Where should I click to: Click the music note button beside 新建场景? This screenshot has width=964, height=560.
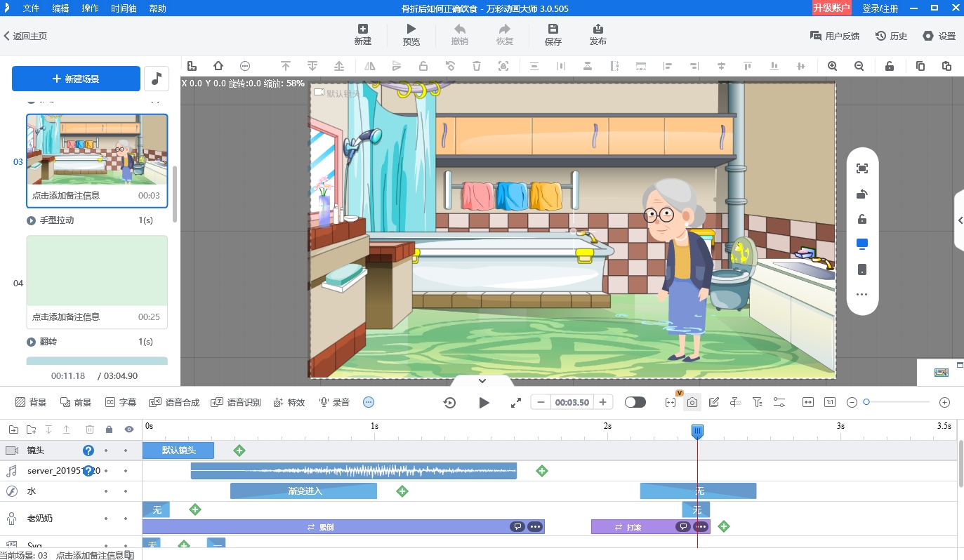point(157,79)
